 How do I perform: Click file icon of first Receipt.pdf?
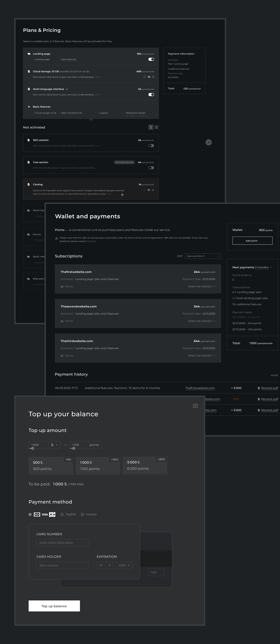pyautogui.click(x=259, y=388)
